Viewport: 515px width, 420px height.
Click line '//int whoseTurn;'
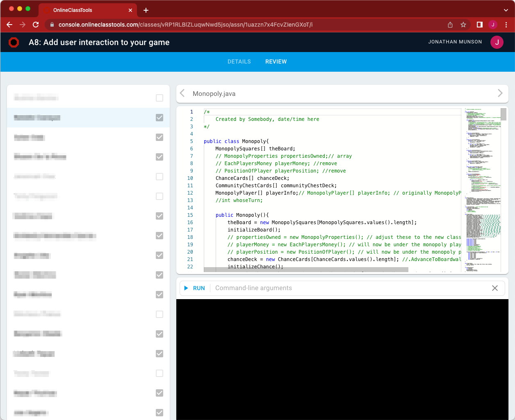[239, 200]
